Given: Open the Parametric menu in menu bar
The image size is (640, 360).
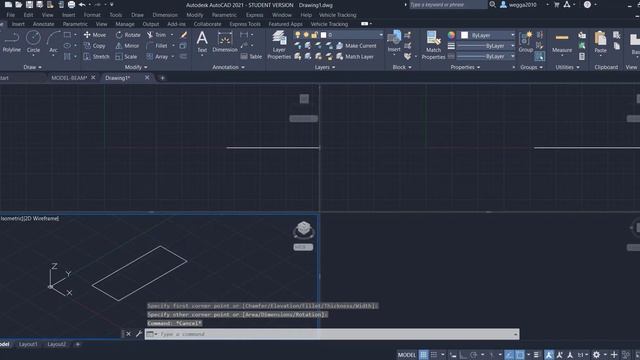Looking at the screenshot, I should pos(224,15).
